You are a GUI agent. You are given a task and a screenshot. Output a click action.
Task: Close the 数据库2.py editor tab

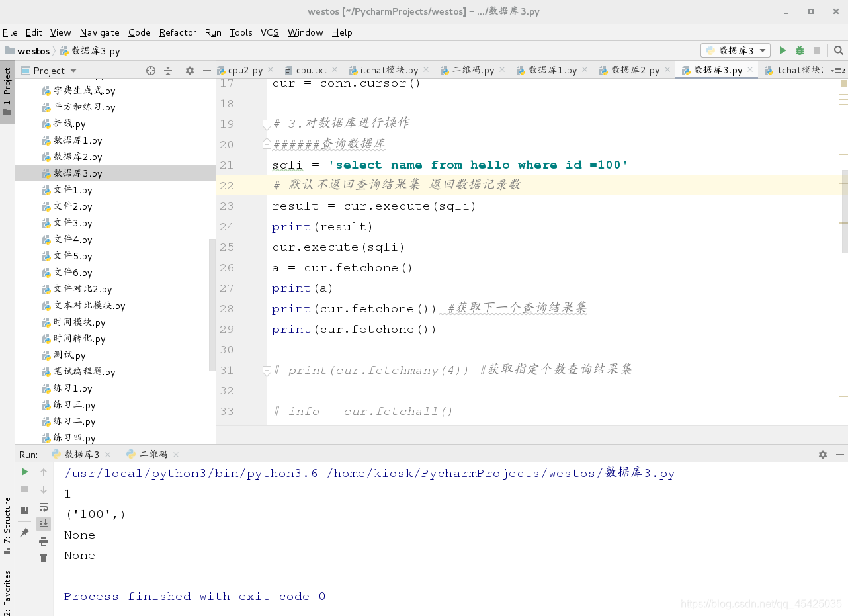666,70
